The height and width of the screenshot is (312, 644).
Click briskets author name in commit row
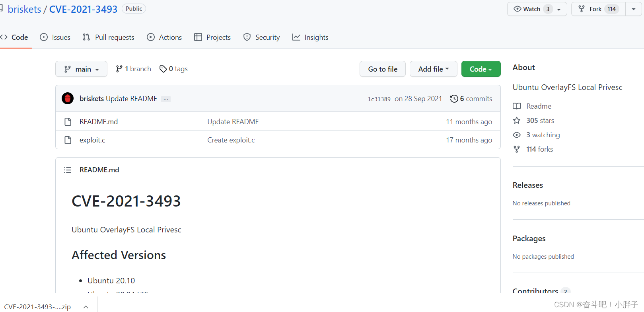[91, 99]
